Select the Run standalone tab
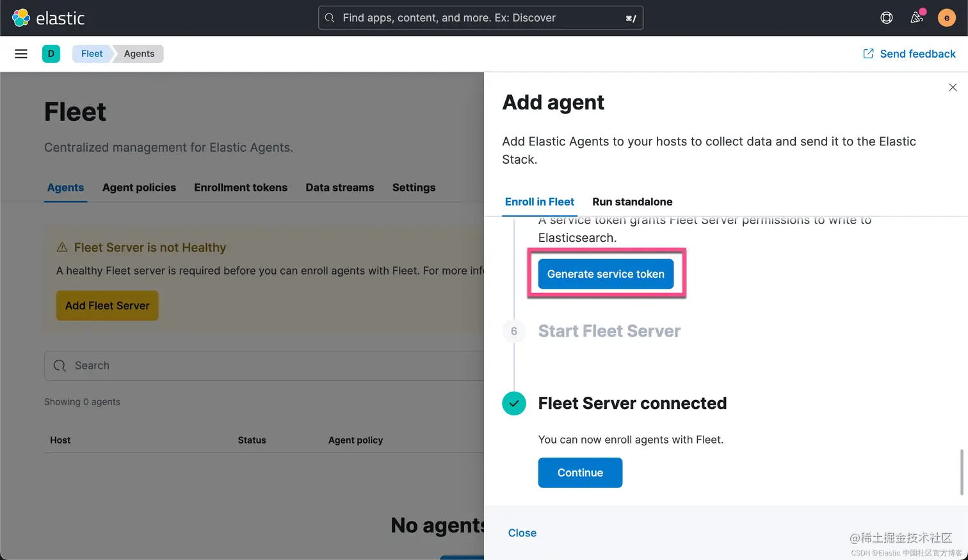The image size is (968, 560). tap(633, 202)
